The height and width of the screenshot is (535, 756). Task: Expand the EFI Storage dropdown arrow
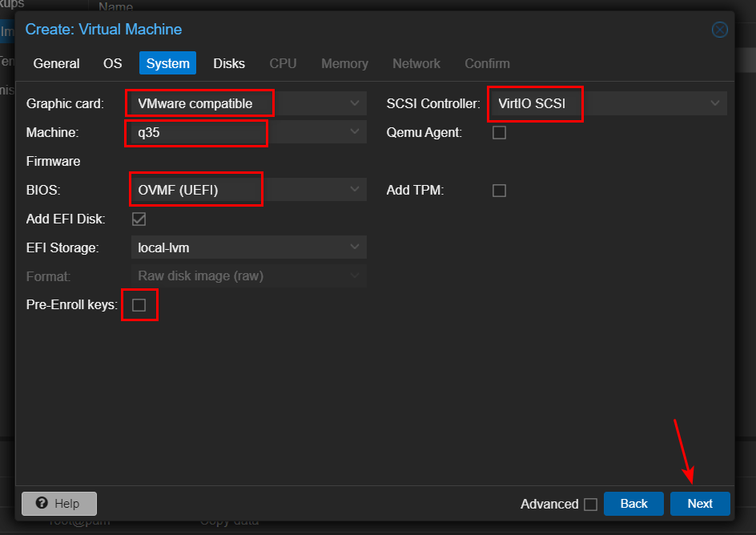coord(355,247)
